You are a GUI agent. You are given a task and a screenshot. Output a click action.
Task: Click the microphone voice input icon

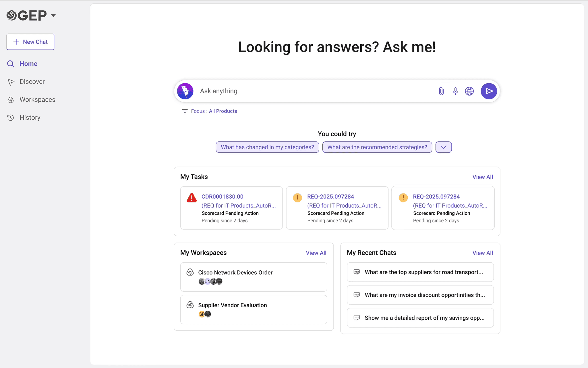pos(455,91)
